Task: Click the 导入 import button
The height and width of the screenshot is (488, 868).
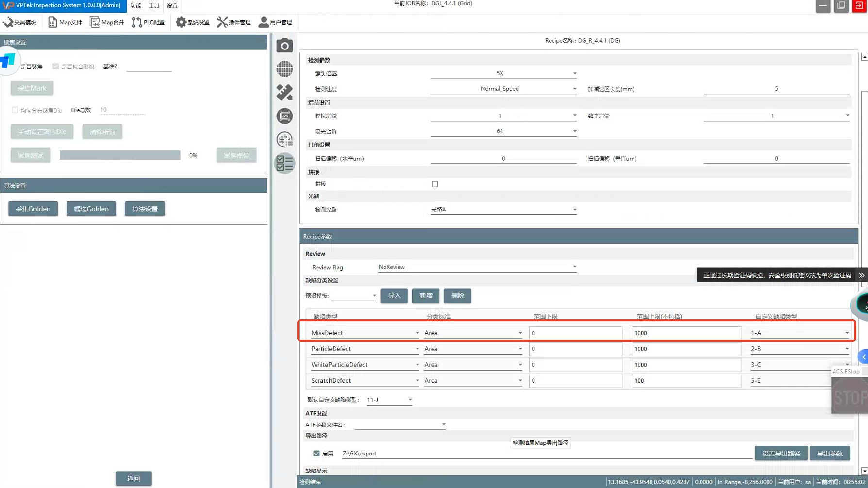Action: [x=394, y=296]
